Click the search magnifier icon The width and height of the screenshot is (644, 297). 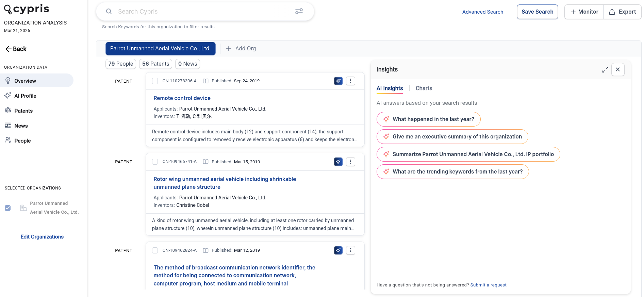[109, 12]
